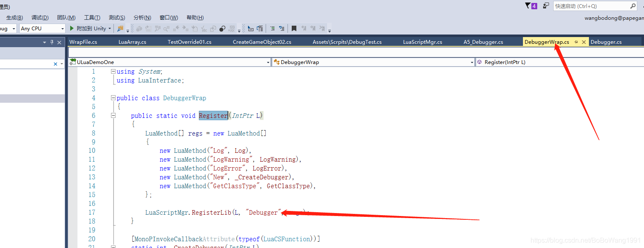
Task: Click the cursor-and-list icon left of comment buttons
Action: tap(251, 29)
